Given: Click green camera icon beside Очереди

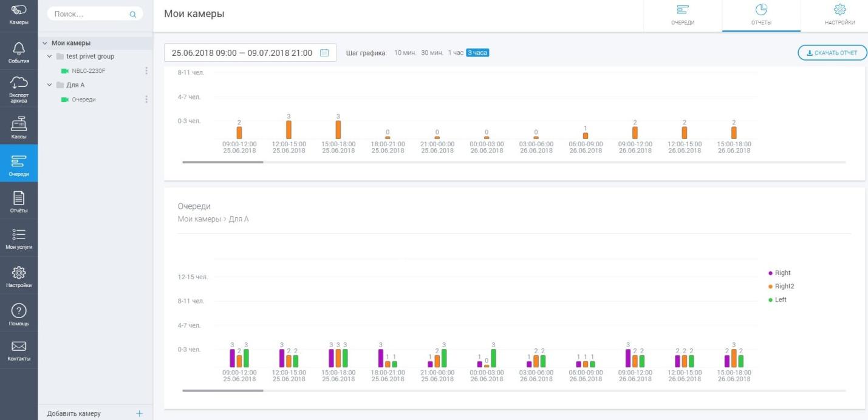Looking at the screenshot, I should coord(65,100).
